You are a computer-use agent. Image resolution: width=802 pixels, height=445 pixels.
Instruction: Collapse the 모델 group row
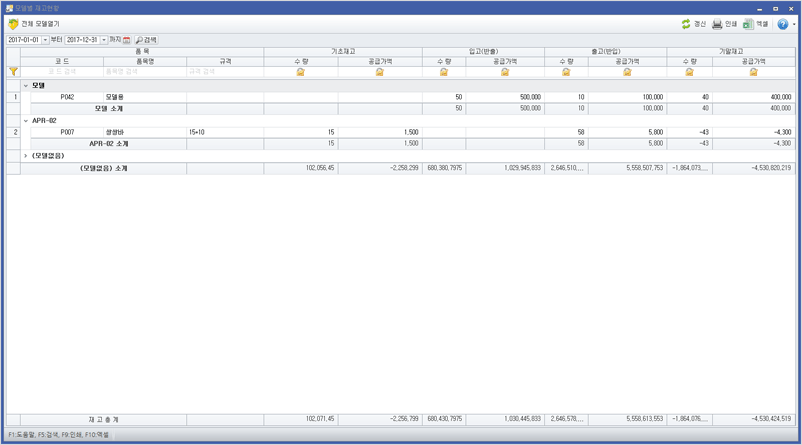coord(26,86)
